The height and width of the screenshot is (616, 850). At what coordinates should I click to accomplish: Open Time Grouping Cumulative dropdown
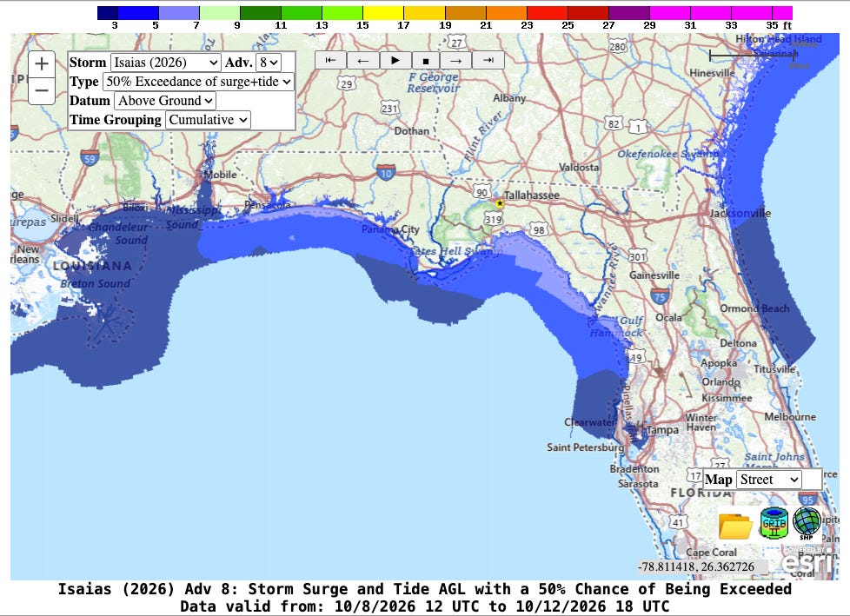tap(209, 120)
